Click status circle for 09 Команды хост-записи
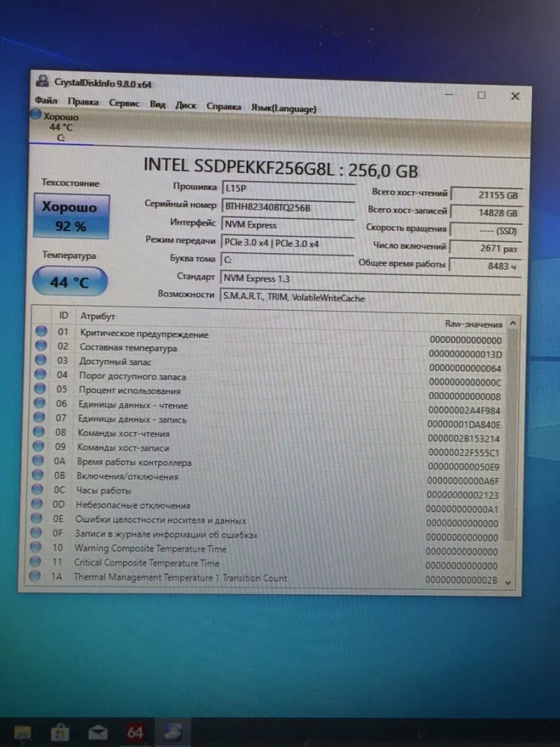Viewport: 560px width, 747px height. click(38, 446)
